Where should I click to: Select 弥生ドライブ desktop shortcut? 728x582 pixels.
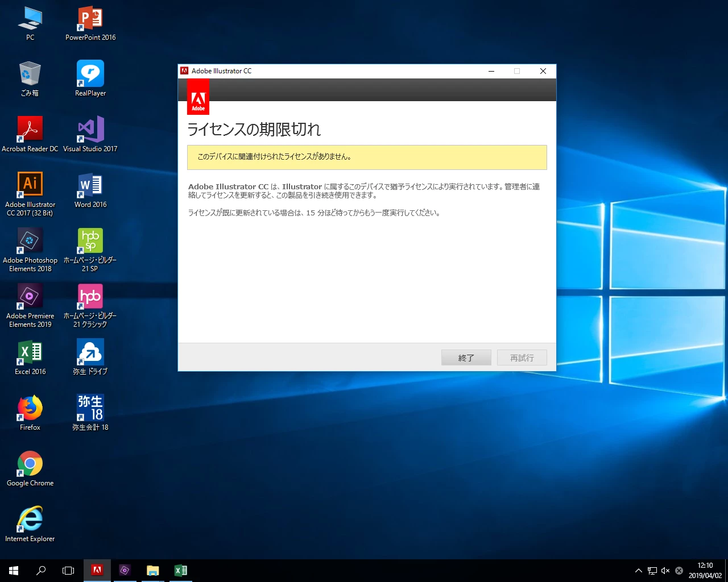coord(90,357)
